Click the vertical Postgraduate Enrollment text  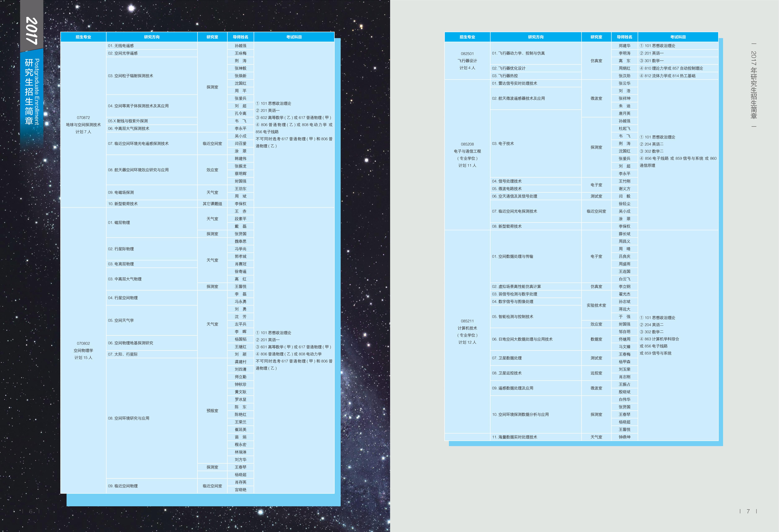point(37,92)
